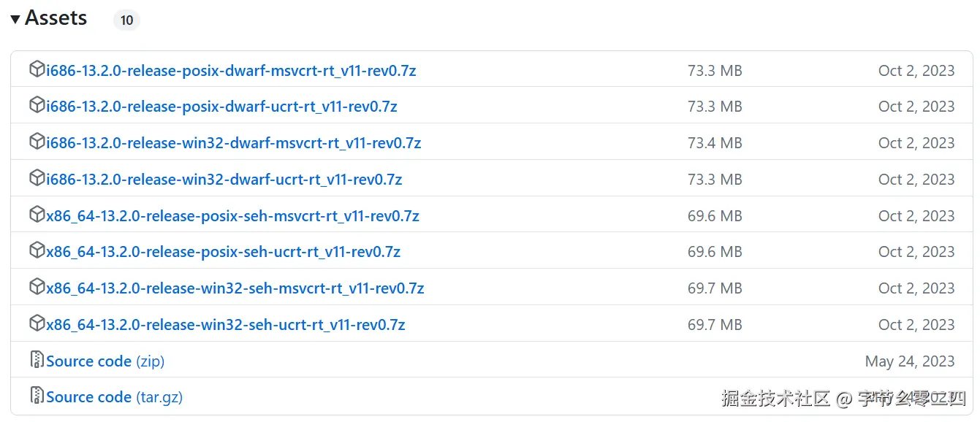Image resolution: width=980 pixels, height=422 pixels.
Task: Click the Assets count badge showing 10
Action: [126, 20]
